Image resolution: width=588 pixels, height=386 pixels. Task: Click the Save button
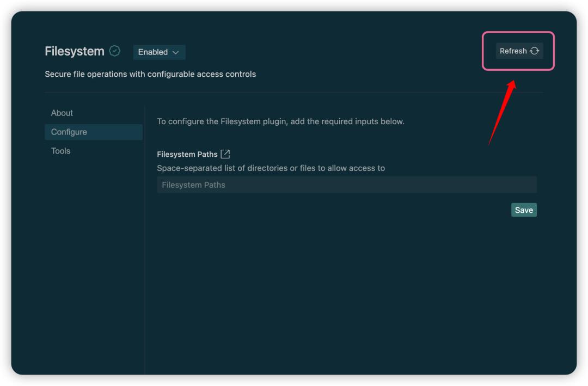(523, 210)
